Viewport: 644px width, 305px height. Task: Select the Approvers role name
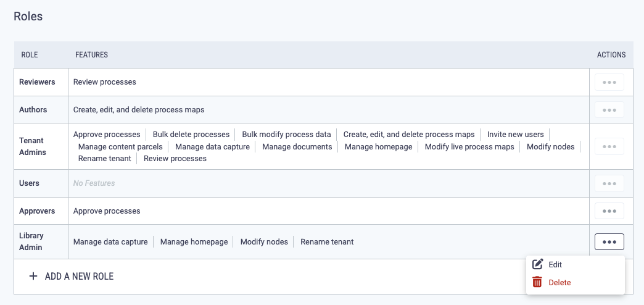click(x=37, y=211)
